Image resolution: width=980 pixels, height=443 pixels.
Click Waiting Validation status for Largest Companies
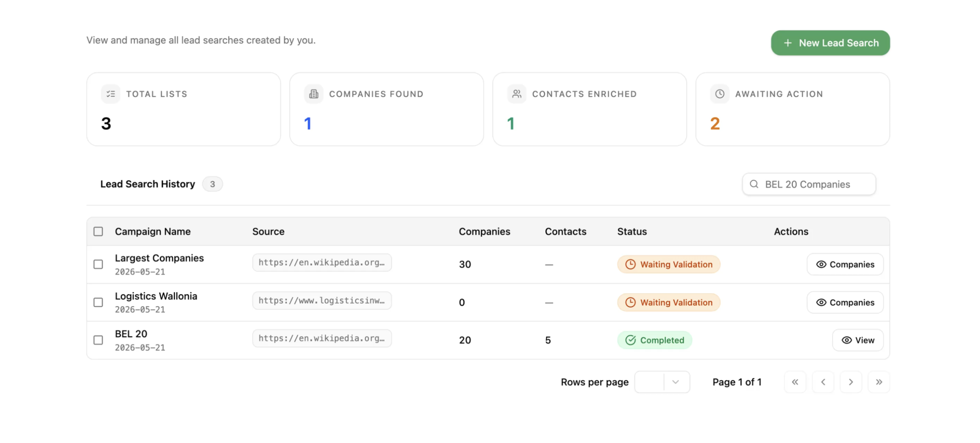(668, 264)
